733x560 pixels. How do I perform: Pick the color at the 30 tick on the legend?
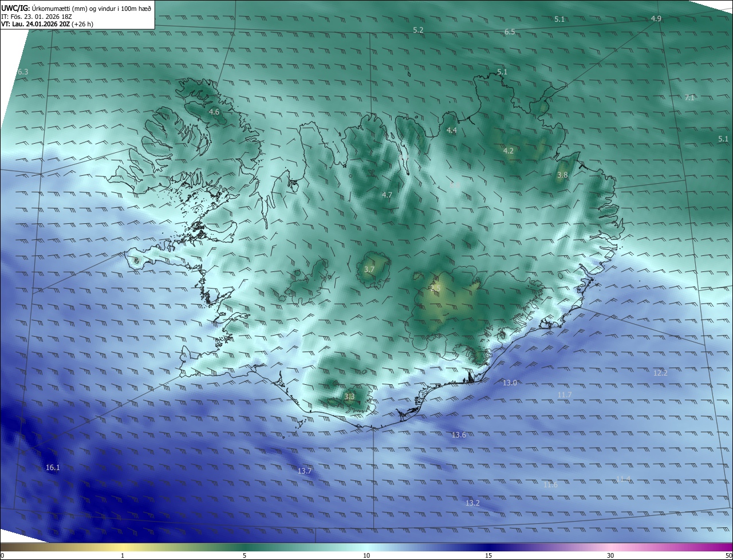click(610, 547)
